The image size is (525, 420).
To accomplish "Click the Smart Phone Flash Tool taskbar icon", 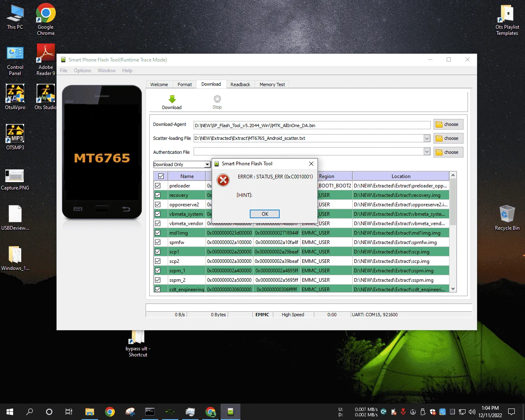I will point(231,412).
